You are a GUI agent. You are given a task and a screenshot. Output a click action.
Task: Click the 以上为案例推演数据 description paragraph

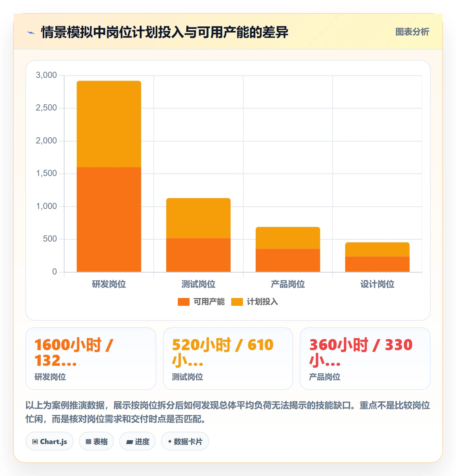[x=228, y=412]
